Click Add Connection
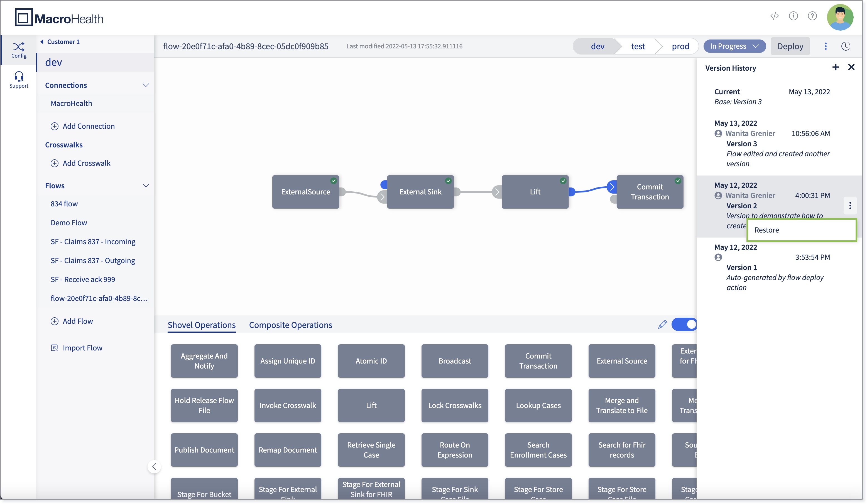 pyautogui.click(x=83, y=126)
